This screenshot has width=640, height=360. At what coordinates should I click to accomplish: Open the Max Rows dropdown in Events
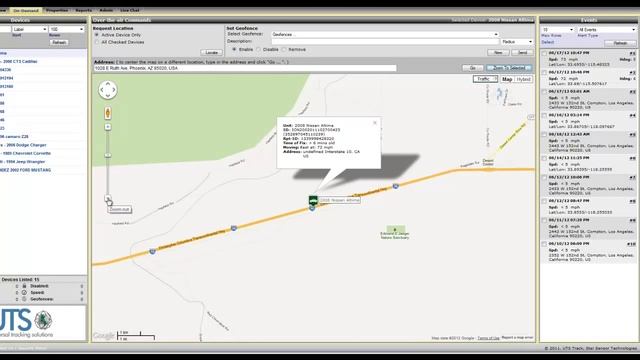(558, 30)
